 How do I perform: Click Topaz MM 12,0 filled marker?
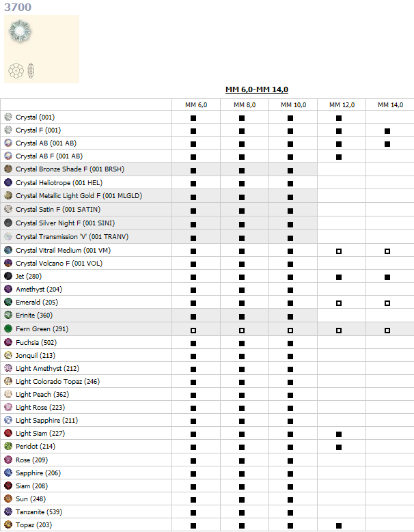coord(339,526)
